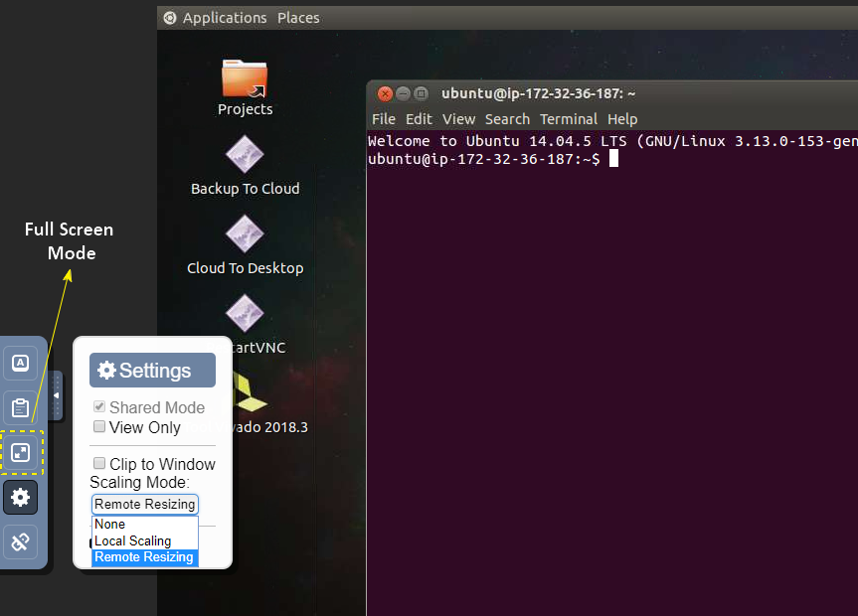
Task: Disconnect the session via the broken-link icon
Action: click(x=20, y=541)
